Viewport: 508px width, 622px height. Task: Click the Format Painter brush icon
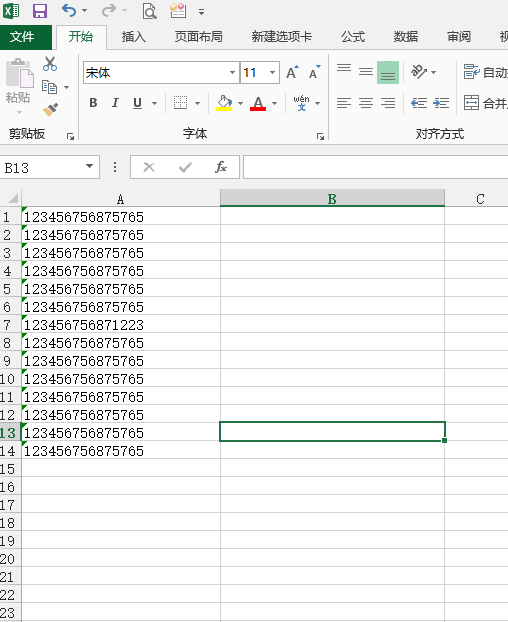50,109
